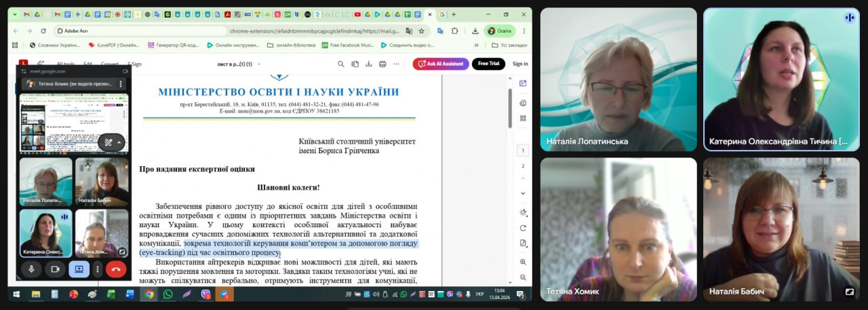868x310 pixels.
Task: Expand hidden bookmarks with the double chevron
Action: click(476, 45)
